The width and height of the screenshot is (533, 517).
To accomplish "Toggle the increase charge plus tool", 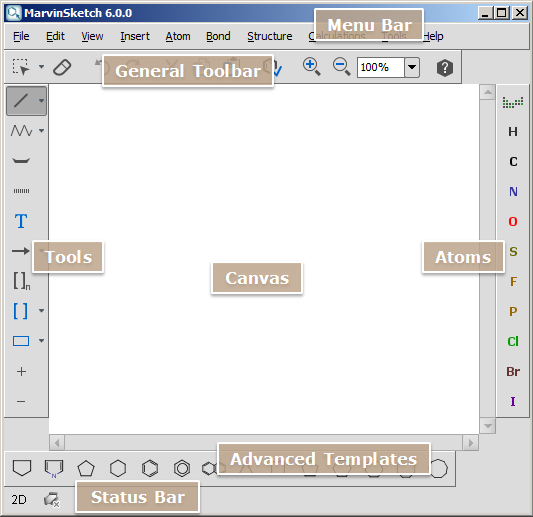I will click(21, 371).
